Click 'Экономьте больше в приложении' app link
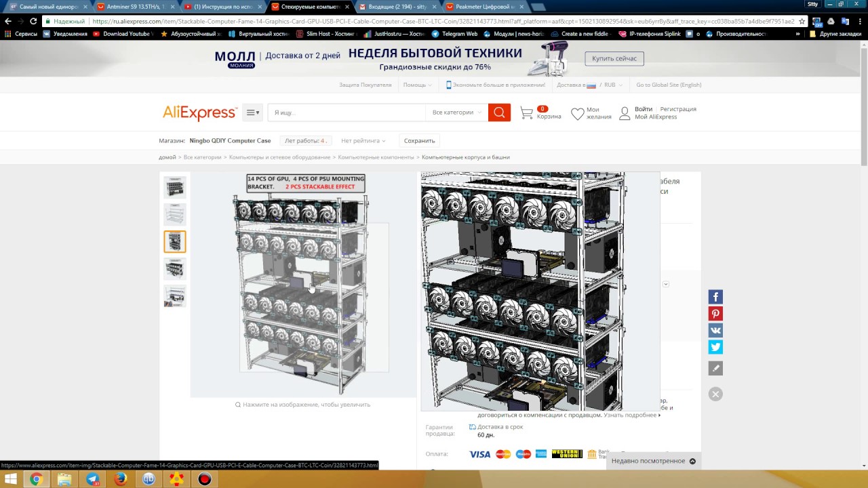868x488 pixels. (x=496, y=85)
